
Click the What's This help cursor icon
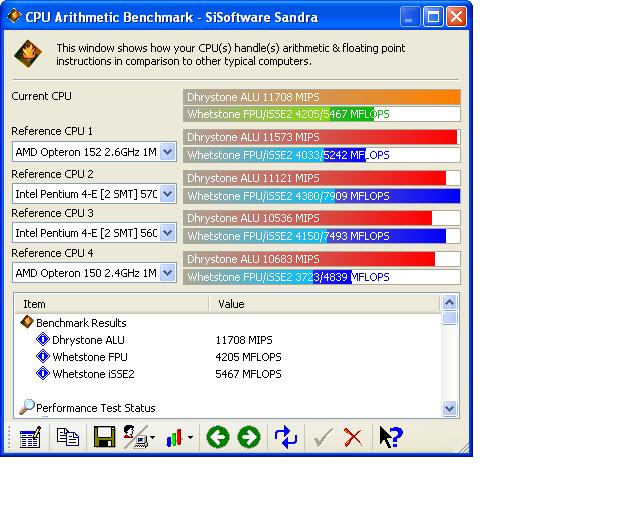[391, 437]
